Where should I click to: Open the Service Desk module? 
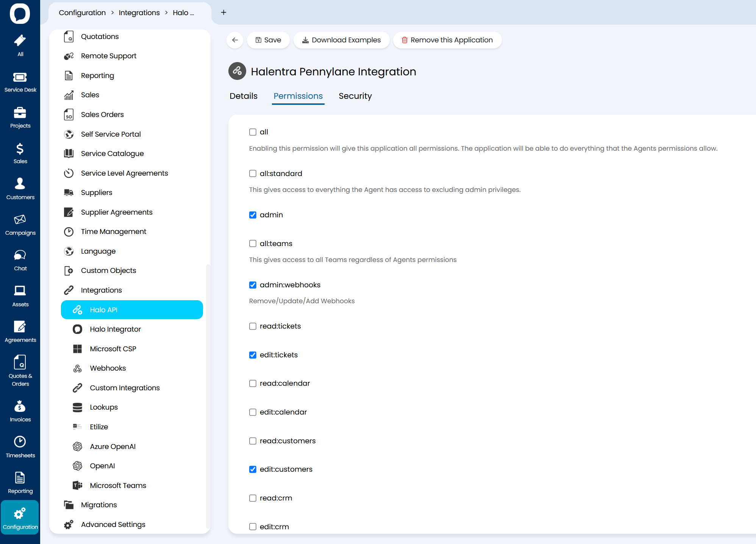(20, 82)
